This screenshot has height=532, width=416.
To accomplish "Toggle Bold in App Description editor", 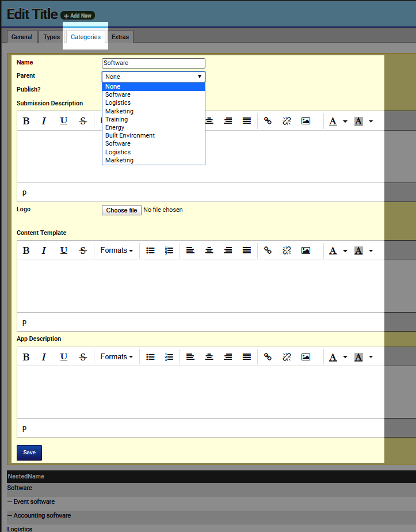I will 26,357.
